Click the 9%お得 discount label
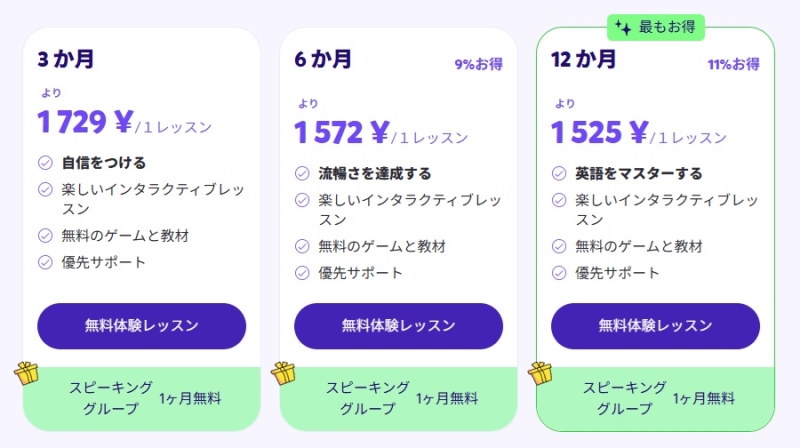Screen dimensions: 800x448 [479, 65]
